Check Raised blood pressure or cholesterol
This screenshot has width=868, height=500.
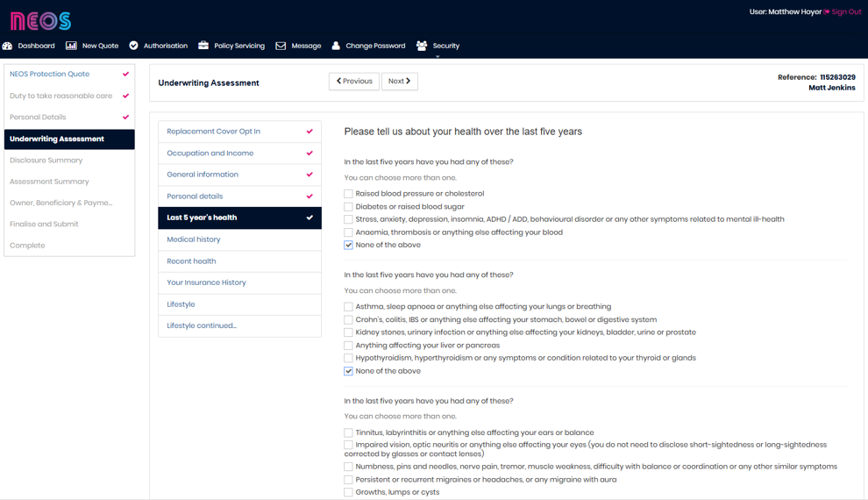[x=348, y=194]
